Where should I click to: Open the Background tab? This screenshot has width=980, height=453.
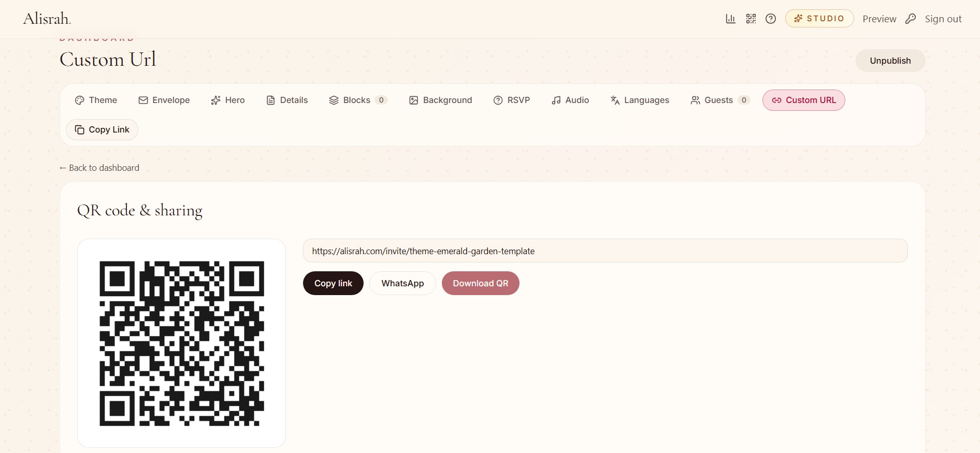(x=441, y=100)
